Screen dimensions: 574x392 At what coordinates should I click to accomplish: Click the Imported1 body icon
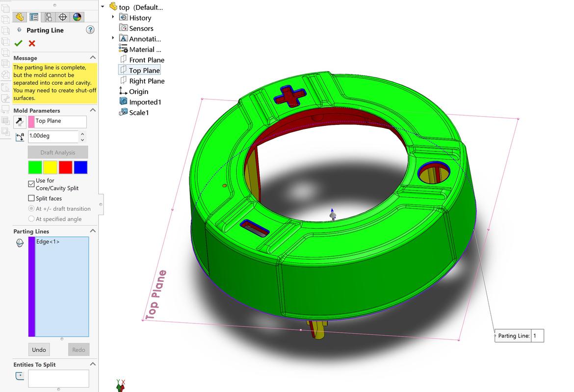(123, 101)
